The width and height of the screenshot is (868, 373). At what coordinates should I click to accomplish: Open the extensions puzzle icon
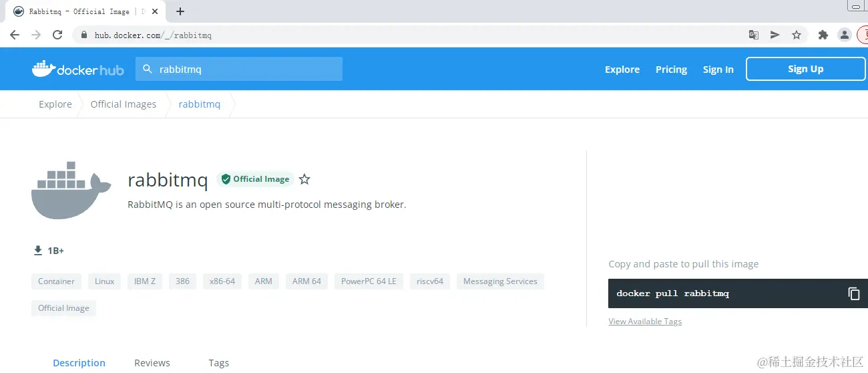[823, 35]
